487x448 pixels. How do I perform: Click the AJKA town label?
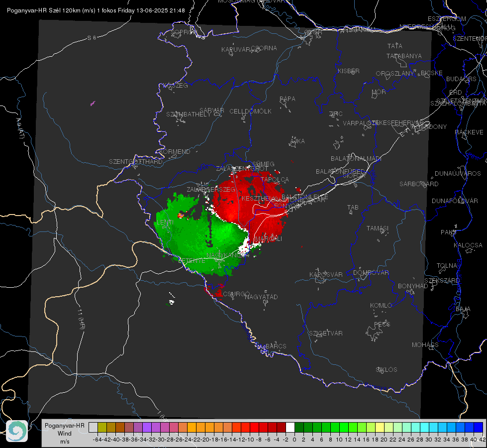tap(297, 141)
